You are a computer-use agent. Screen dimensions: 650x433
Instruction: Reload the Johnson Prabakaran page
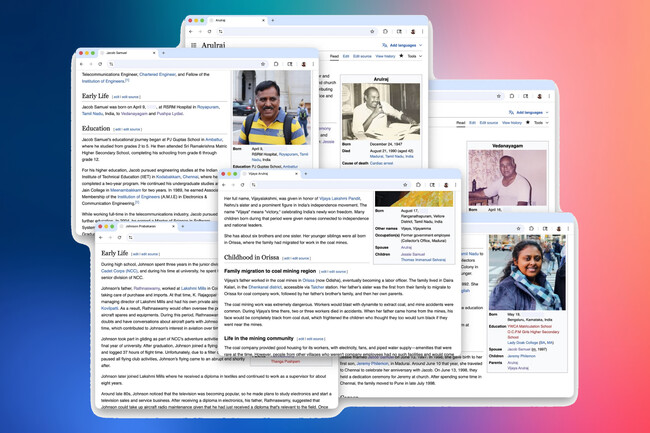[x=119, y=237]
